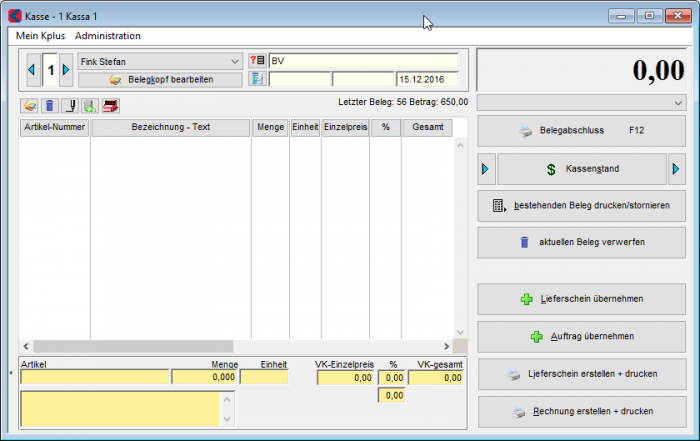Click Lieferschein übernehmen button

coord(581,299)
